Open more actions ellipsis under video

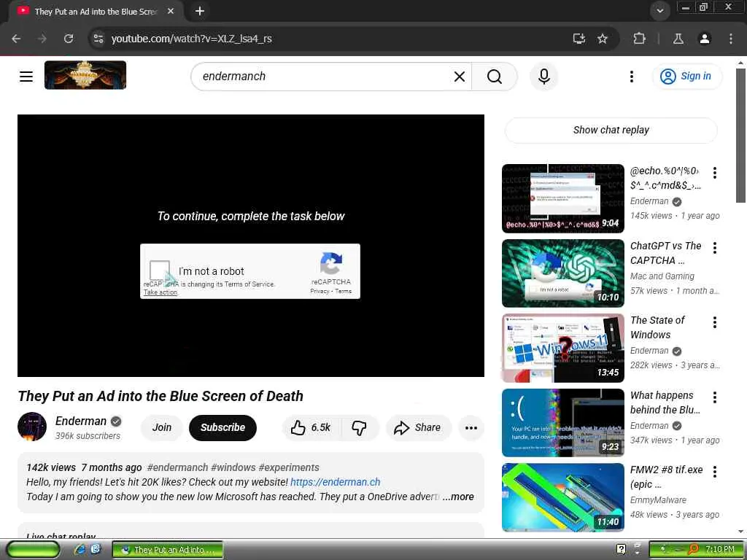point(471,427)
